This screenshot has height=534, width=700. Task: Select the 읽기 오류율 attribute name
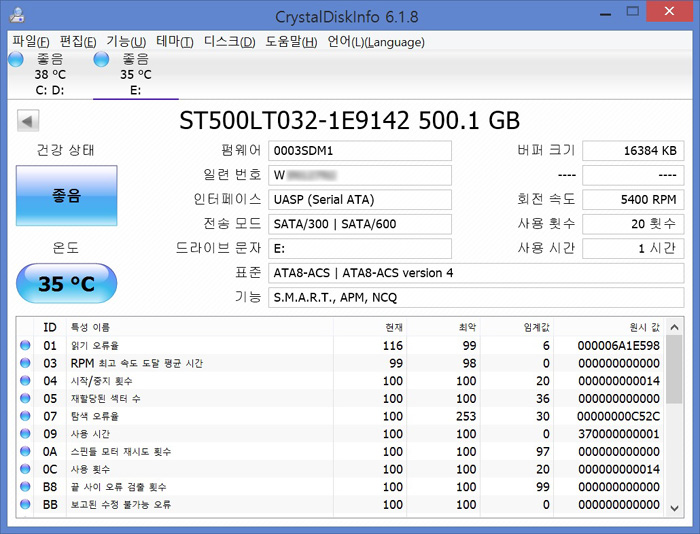(x=95, y=346)
